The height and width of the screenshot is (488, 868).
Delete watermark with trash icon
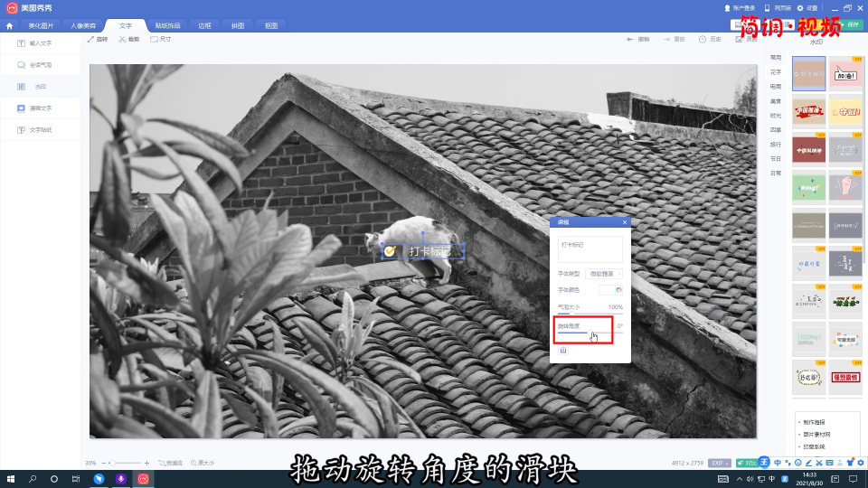pos(562,350)
